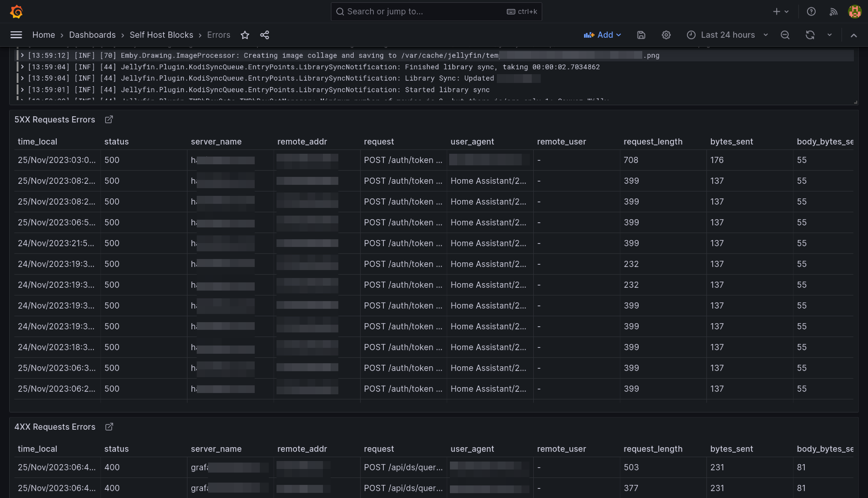Open the user profile avatar

click(x=854, y=12)
